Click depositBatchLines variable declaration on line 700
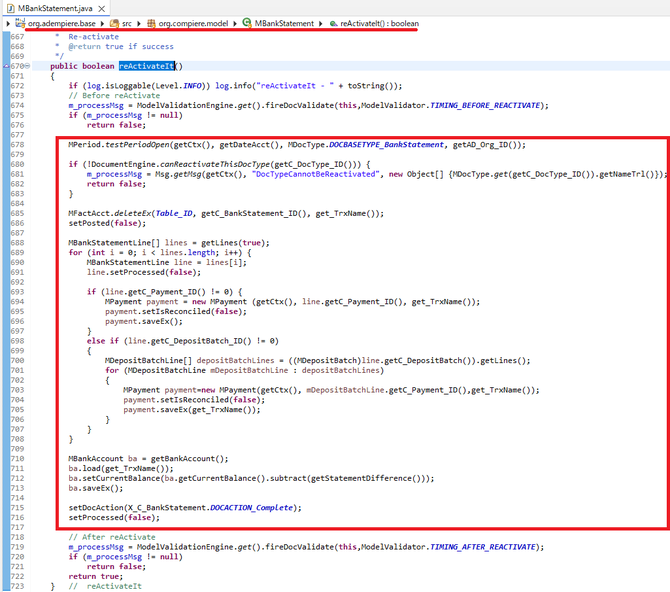Viewport: 670px width, 592px height. (235, 361)
